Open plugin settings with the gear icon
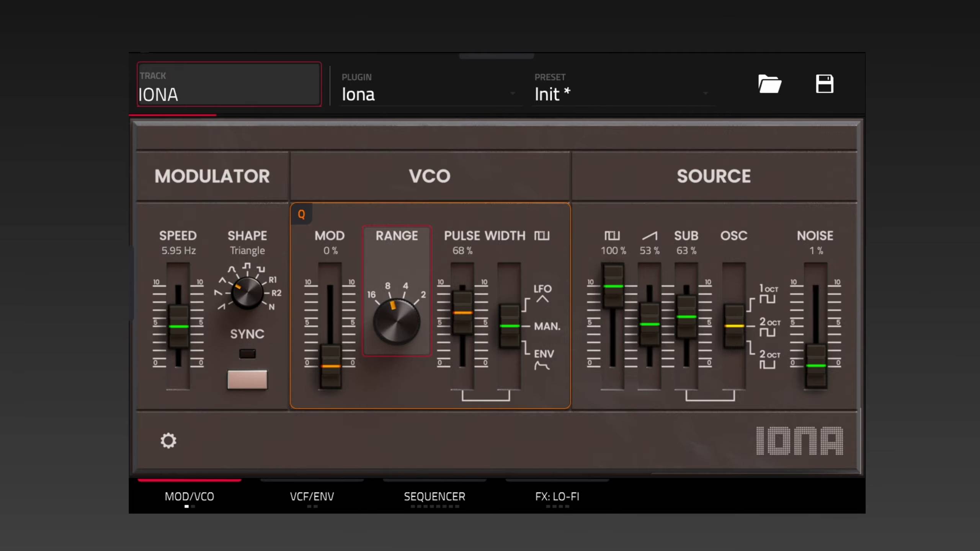The width and height of the screenshot is (980, 551). point(168,441)
